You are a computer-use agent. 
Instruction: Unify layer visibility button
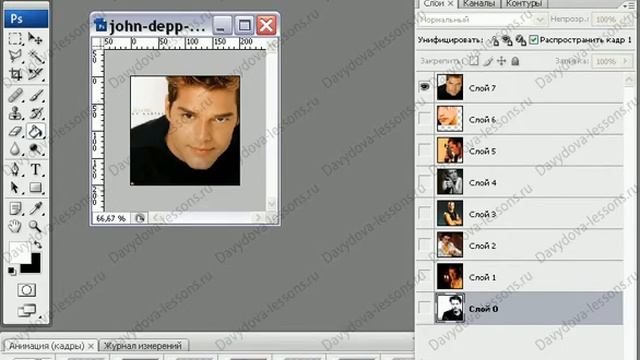507,40
